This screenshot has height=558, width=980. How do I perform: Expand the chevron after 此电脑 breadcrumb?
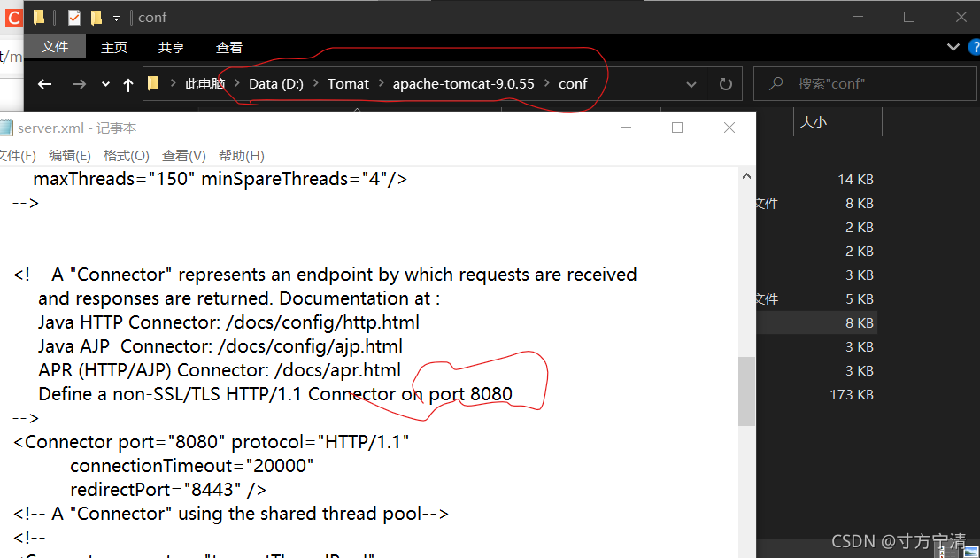pos(237,83)
